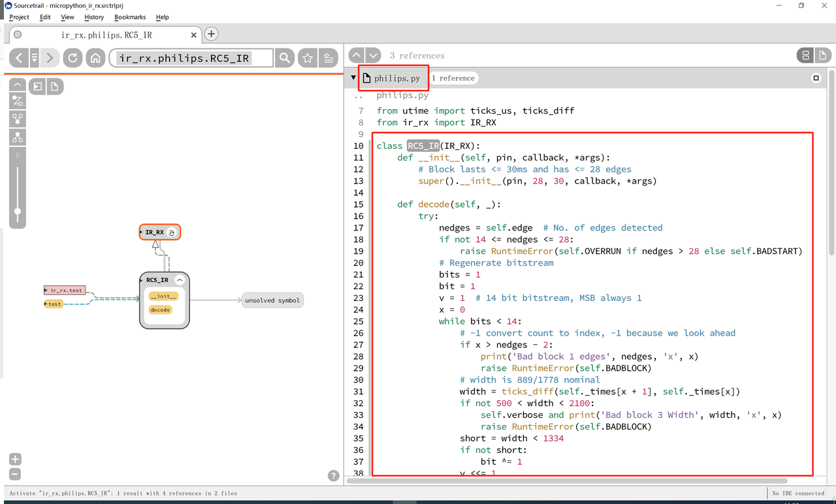Viewport: 836px width, 504px height.
Task: Click the search magnifier button
Action: coord(285,58)
